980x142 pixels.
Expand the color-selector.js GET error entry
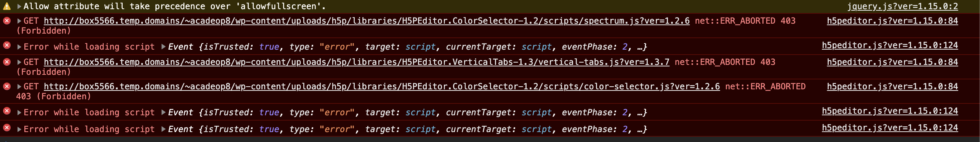click(19, 87)
